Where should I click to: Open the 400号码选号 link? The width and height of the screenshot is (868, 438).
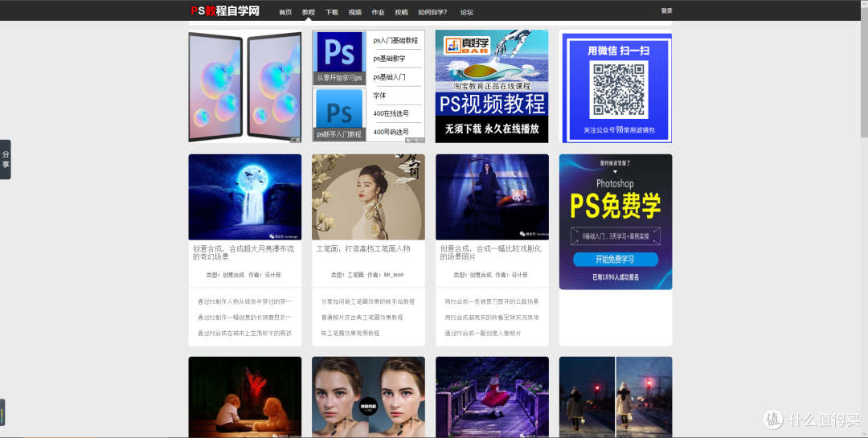coord(391,132)
